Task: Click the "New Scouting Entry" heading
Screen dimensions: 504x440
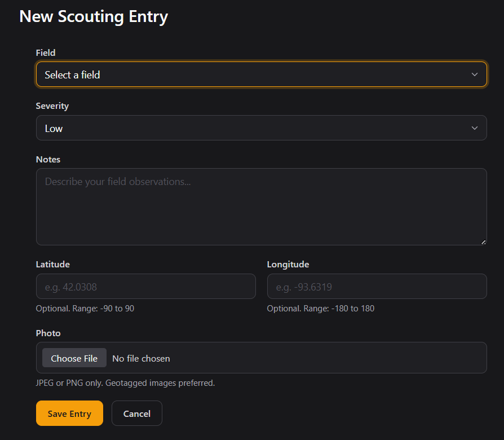Action: point(94,16)
